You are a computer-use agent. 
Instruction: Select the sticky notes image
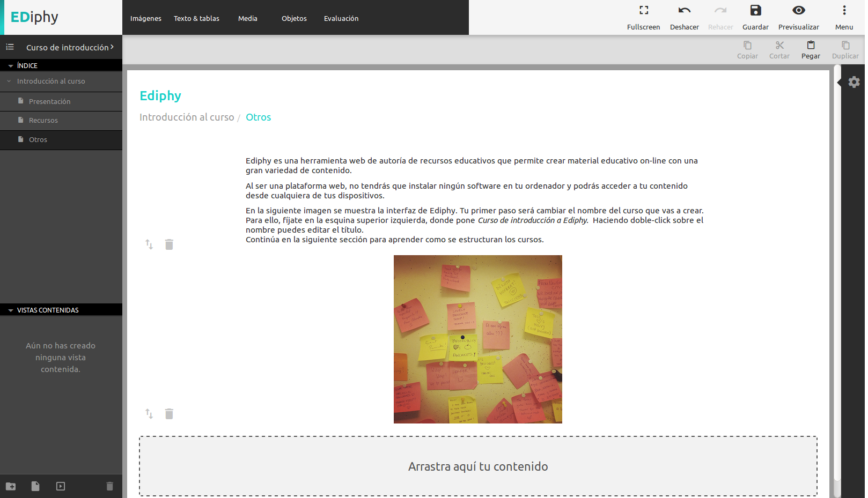(478, 339)
